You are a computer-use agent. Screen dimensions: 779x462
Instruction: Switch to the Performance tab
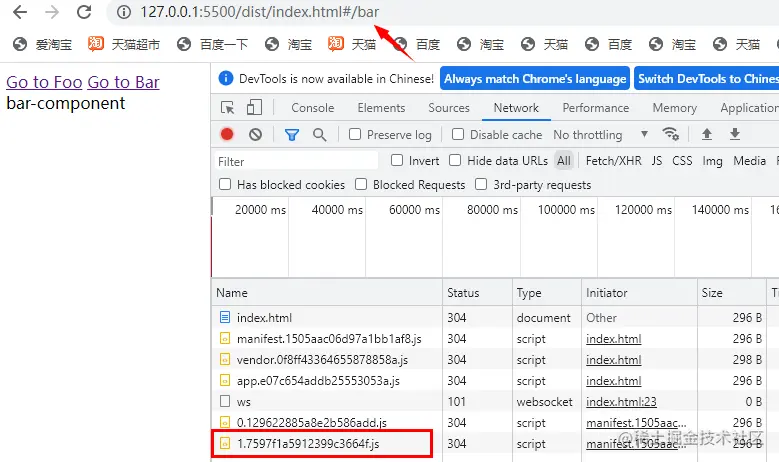point(595,108)
